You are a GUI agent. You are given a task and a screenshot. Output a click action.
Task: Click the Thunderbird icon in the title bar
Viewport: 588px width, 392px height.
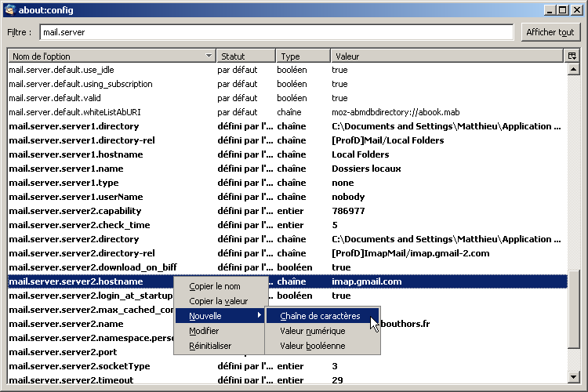pyautogui.click(x=10, y=10)
